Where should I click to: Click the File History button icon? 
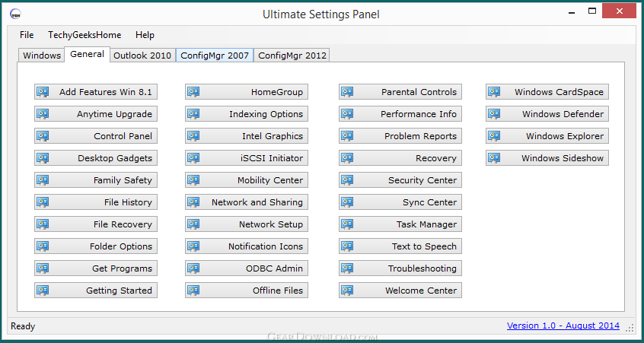(x=43, y=202)
